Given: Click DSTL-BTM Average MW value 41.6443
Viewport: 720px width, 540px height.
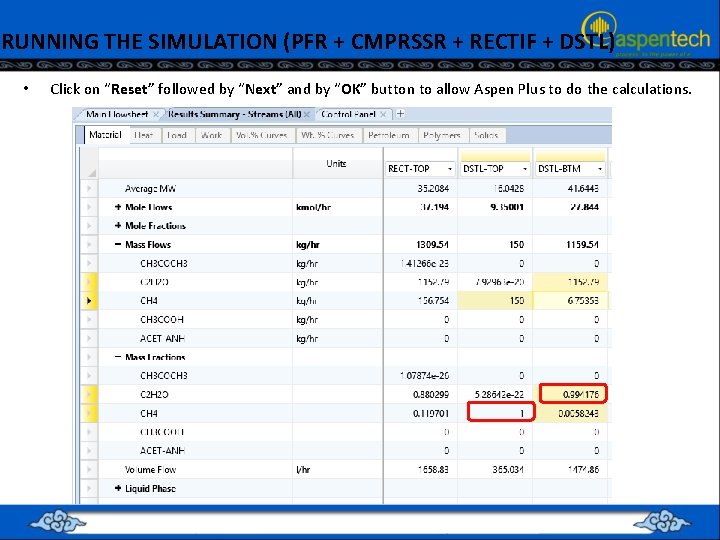Looking at the screenshot, I should pyautogui.click(x=583, y=189).
